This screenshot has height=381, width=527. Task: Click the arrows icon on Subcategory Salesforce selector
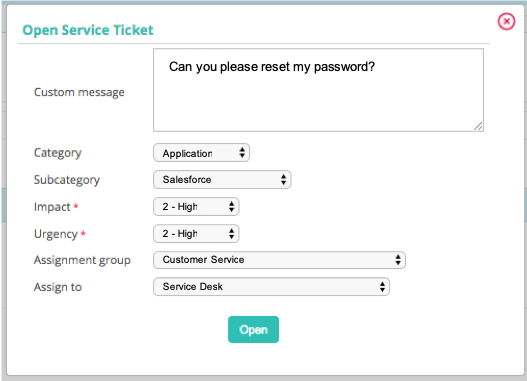(284, 180)
